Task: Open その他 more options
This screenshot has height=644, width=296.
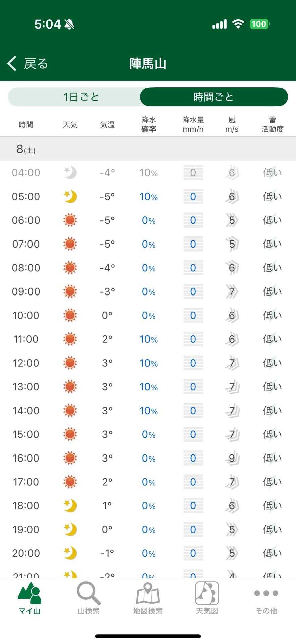Action: click(x=266, y=598)
